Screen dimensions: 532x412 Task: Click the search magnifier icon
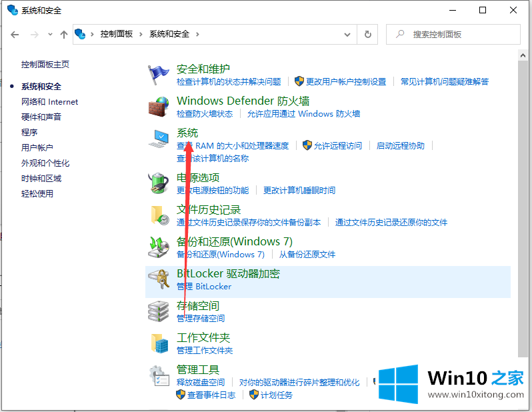point(401,34)
